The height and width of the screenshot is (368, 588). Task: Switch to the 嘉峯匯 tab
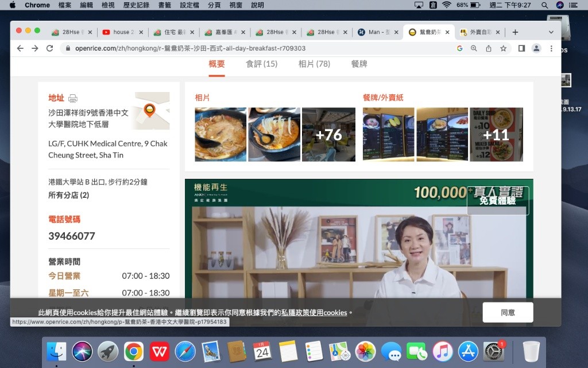225,32
